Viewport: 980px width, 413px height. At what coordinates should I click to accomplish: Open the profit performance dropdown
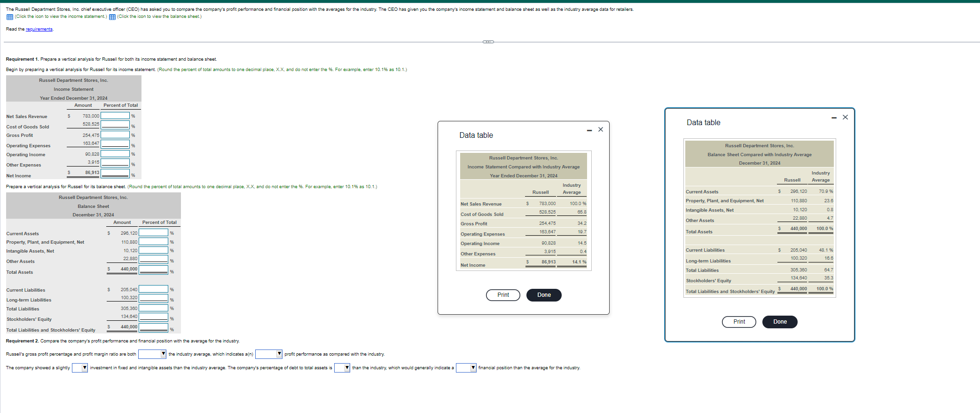tap(269, 354)
